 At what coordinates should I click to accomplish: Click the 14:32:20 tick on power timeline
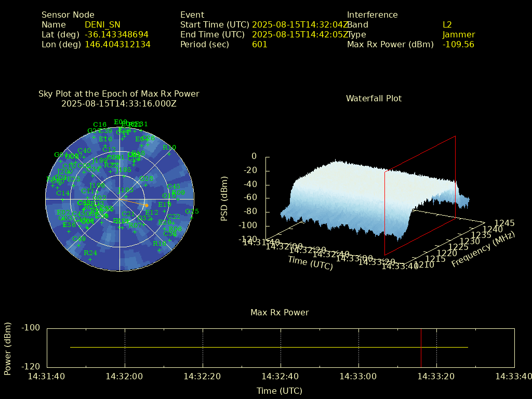[203, 376]
